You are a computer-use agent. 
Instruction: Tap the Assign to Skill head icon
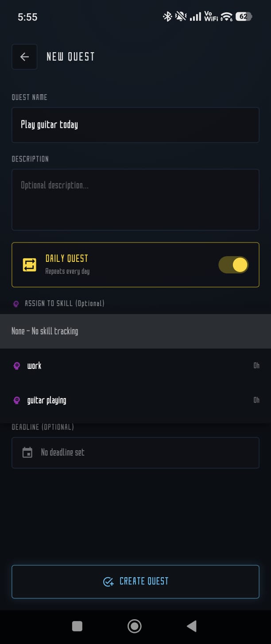click(x=16, y=304)
